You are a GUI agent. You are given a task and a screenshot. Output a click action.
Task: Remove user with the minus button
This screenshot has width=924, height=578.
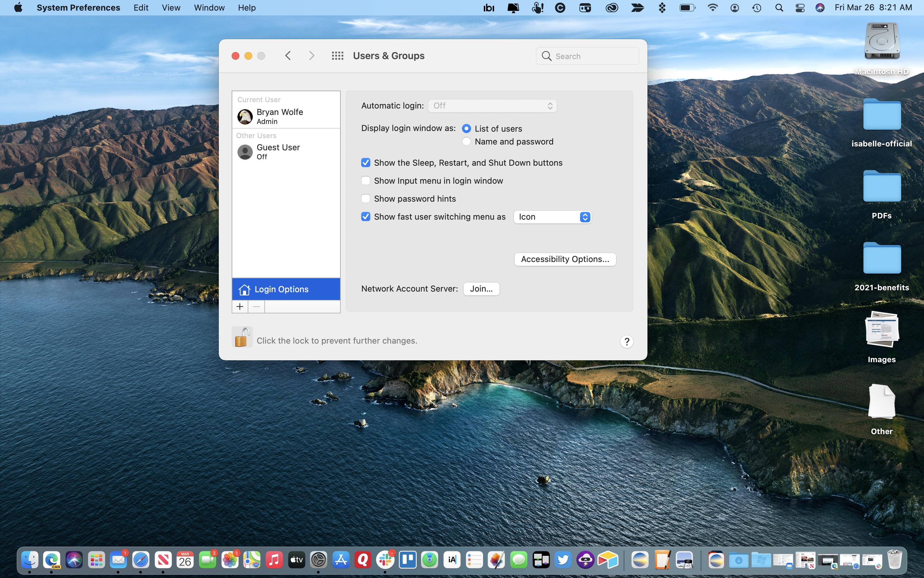tap(256, 307)
